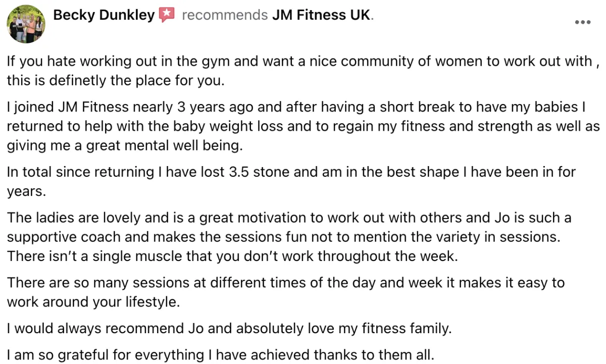The height and width of the screenshot is (364, 606).
Task: Click the recommendation star badge icon
Action: pos(167,15)
